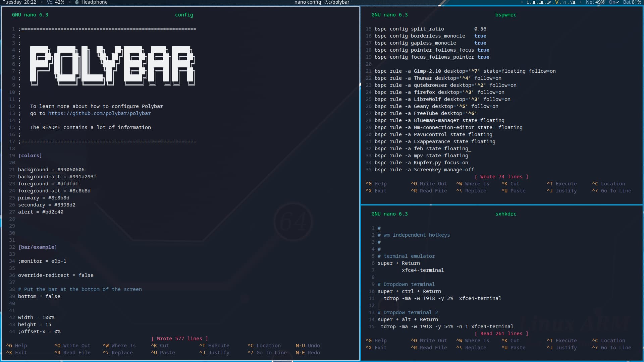Click the left arrow before workspace list
Image resolution: width=644 pixels, height=362 pixels.
(x=522, y=2)
